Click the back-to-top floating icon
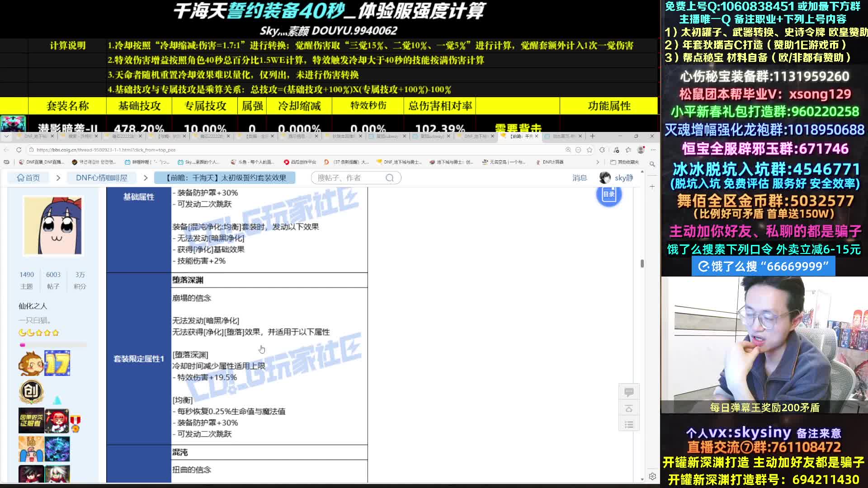868x488 pixels. pyautogui.click(x=629, y=408)
